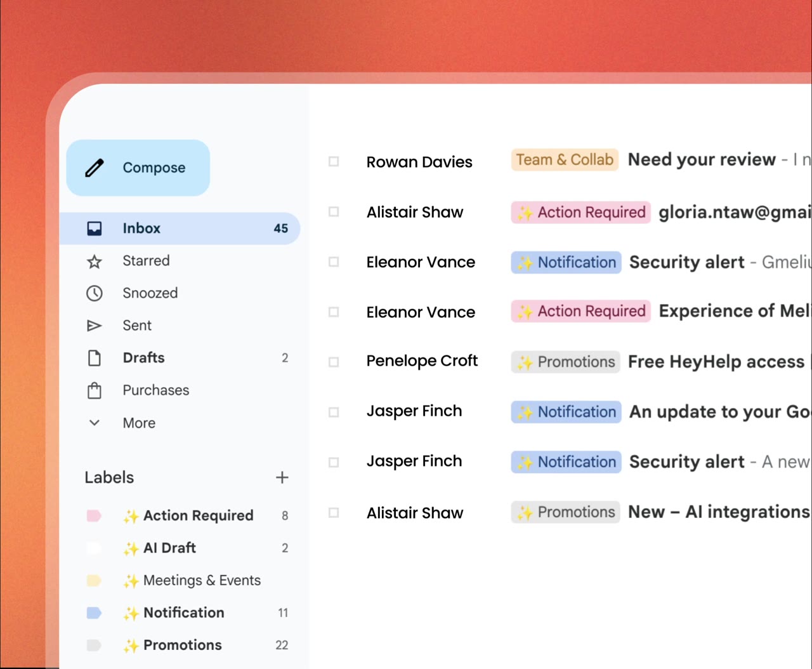
Task: Select Jasper Finch update to your Go checkbox
Action: tap(334, 413)
